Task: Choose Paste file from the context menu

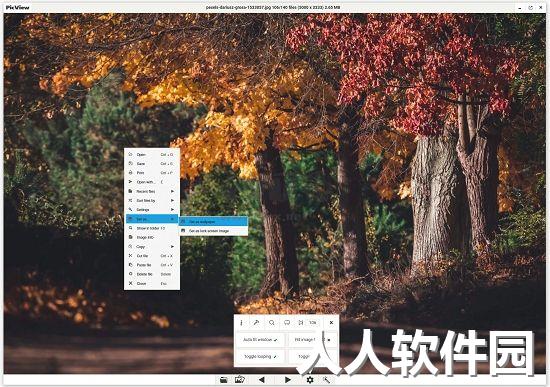Action: (152, 265)
